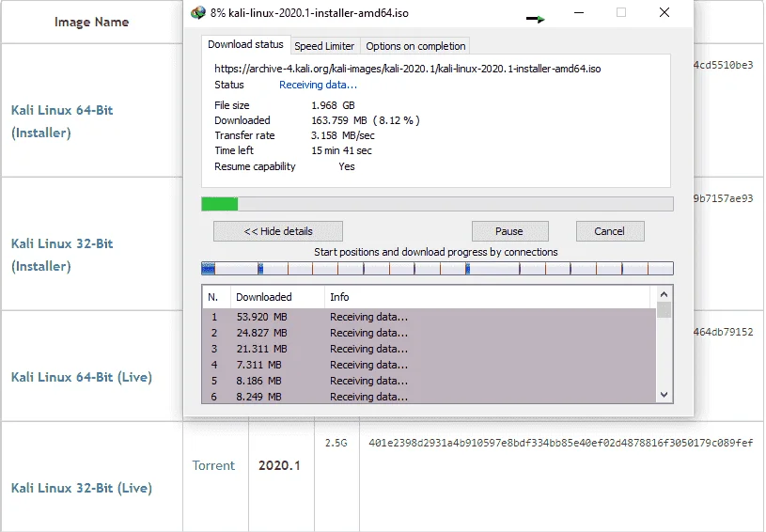Click the green download progress bar

click(x=437, y=204)
